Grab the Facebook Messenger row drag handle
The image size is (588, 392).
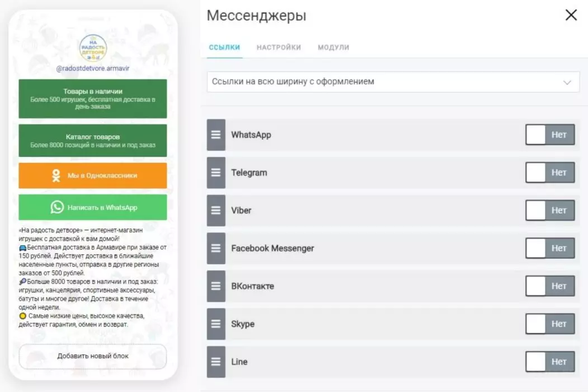216,248
